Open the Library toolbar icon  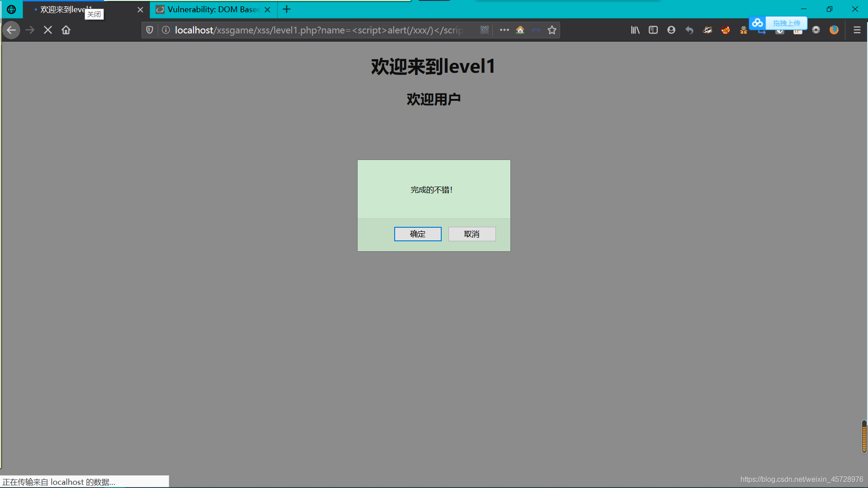(635, 30)
